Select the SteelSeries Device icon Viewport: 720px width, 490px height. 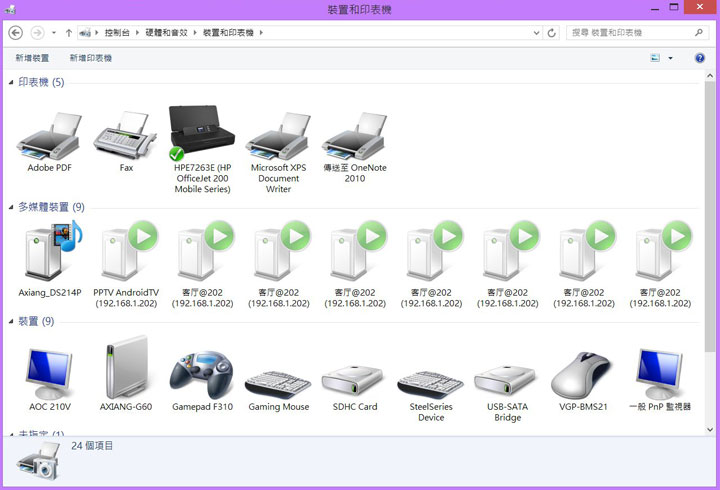pyautogui.click(x=431, y=385)
